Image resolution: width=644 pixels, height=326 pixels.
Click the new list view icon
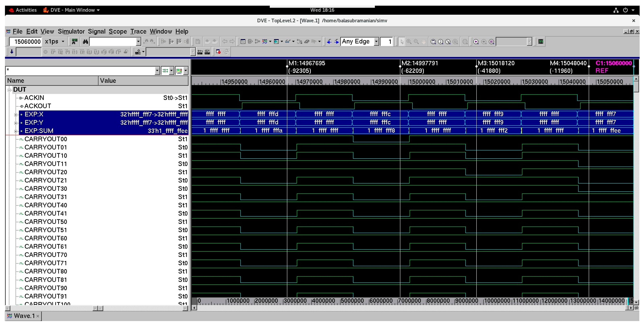click(x=276, y=41)
